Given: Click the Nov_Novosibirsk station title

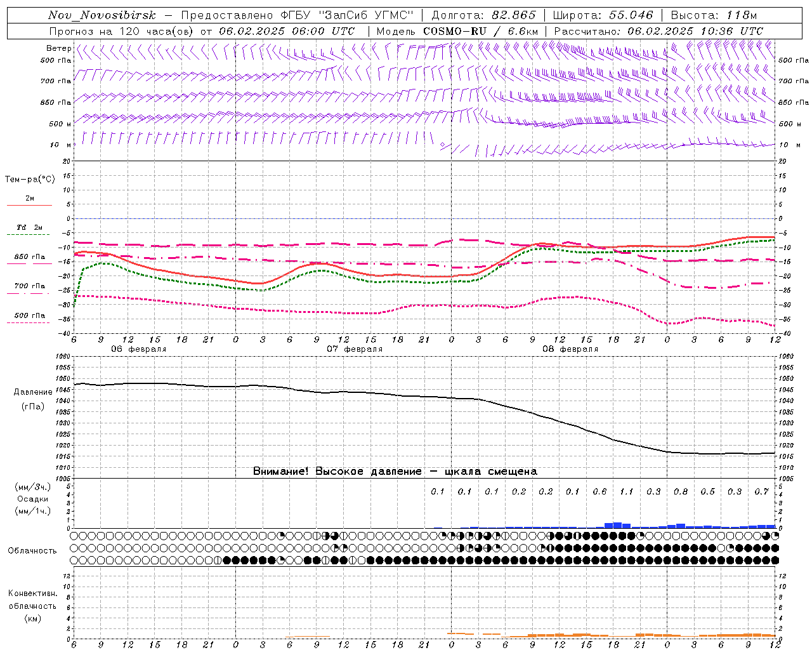Looking at the screenshot, I should 101,15.
